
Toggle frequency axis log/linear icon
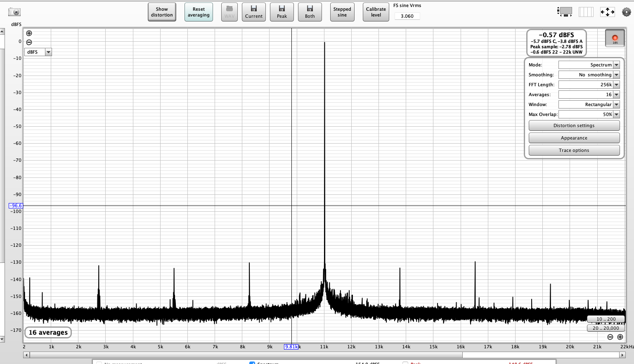pyautogui.click(x=586, y=12)
